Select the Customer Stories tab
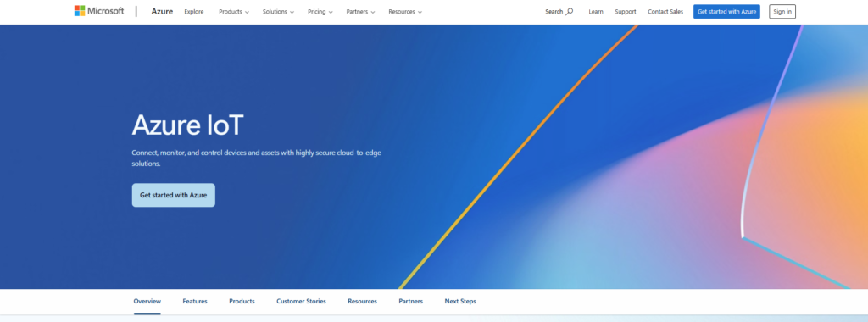Image resolution: width=868 pixels, height=322 pixels. pyautogui.click(x=301, y=302)
